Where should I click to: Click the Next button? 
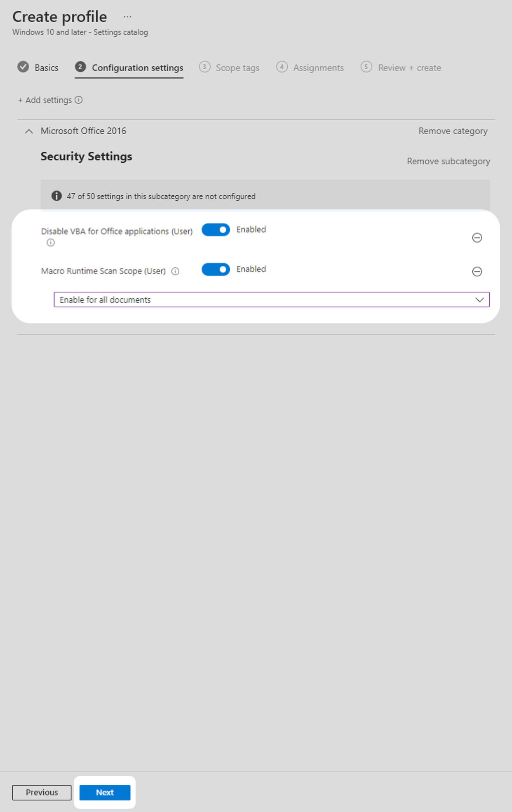pos(105,792)
